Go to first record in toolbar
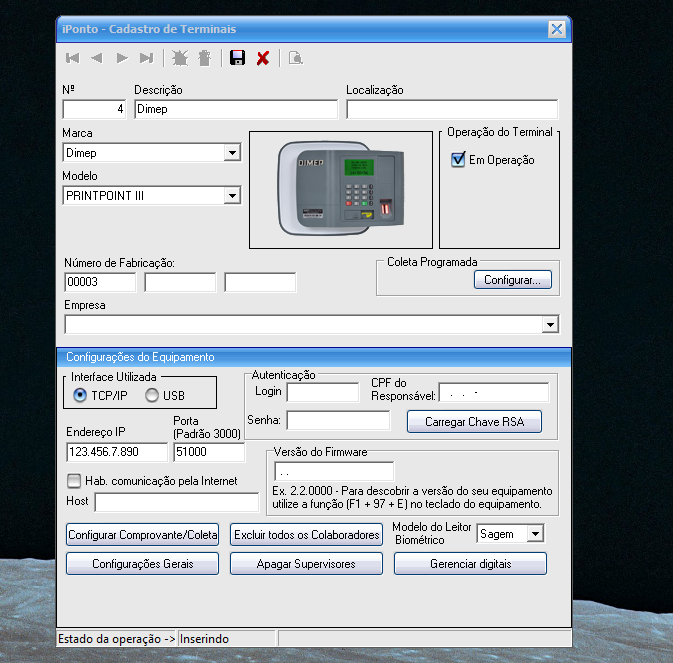 tap(73, 58)
